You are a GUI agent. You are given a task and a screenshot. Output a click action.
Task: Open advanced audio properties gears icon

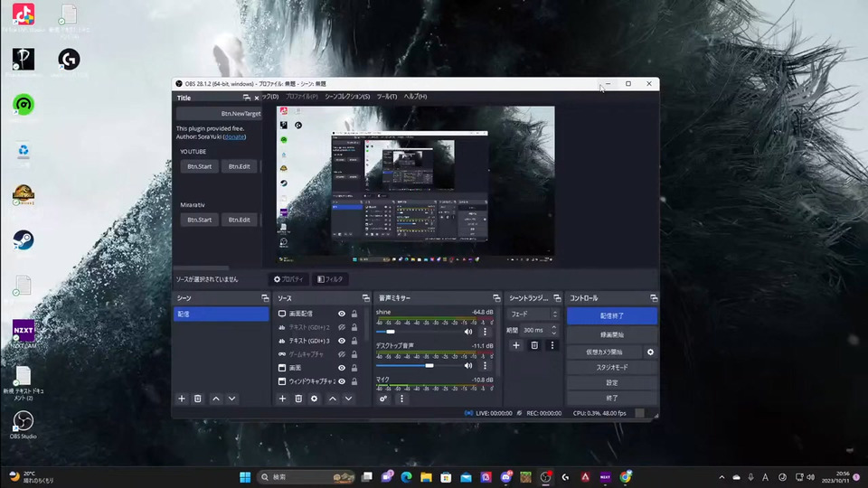(384, 399)
